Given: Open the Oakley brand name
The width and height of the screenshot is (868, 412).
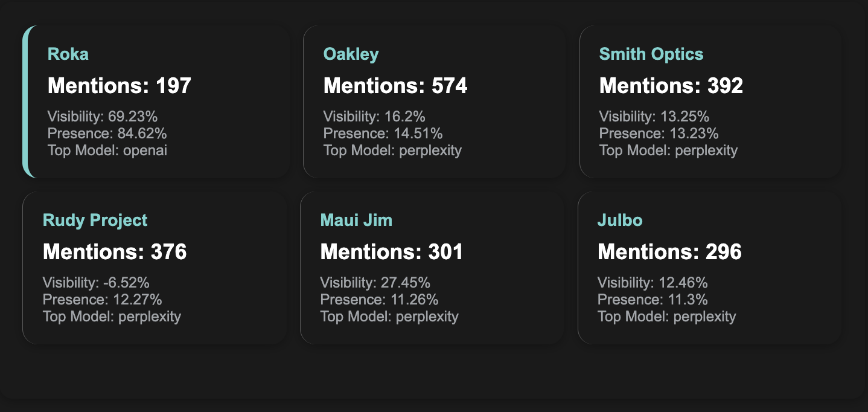Looking at the screenshot, I should click(351, 54).
